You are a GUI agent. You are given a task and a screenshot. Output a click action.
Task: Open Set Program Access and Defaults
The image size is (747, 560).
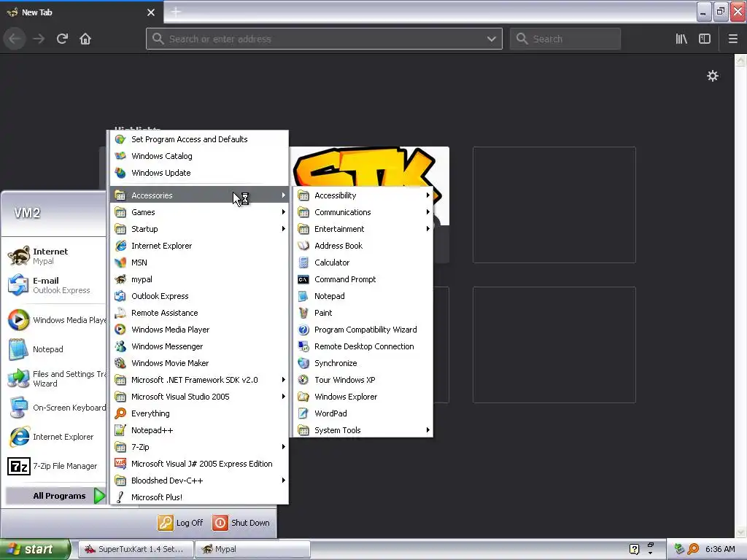[x=199, y=139]
